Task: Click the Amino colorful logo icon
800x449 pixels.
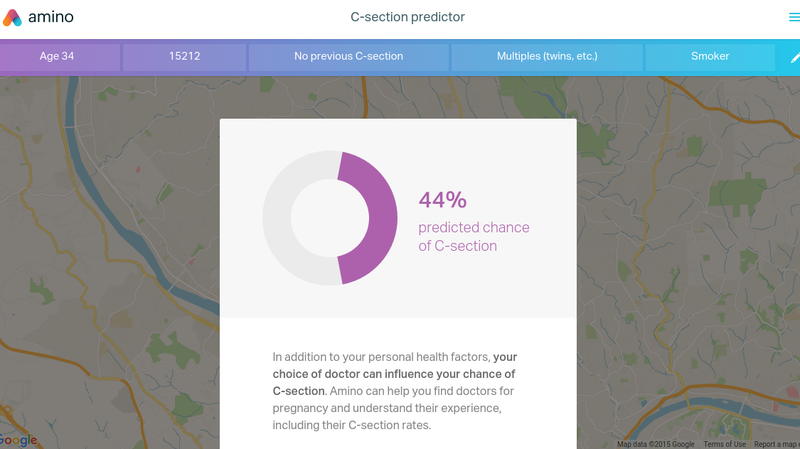Action: [12, 17]
